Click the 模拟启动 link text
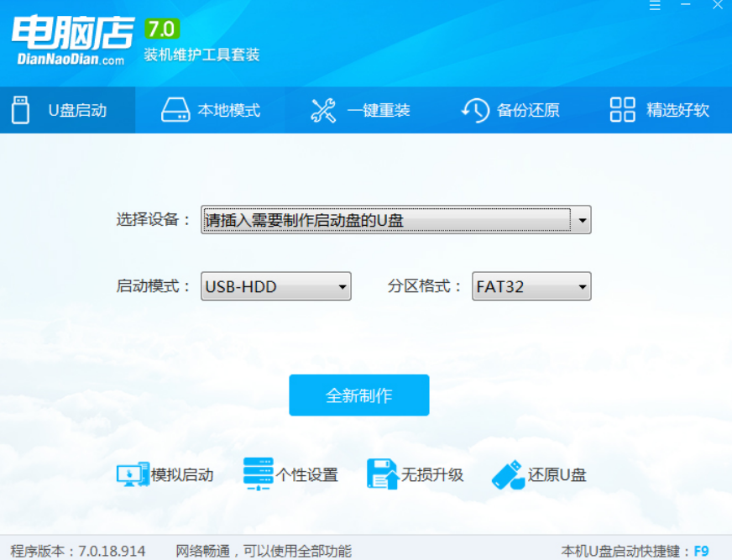The height and width of the screenshot is (560, 732). tap(182, 475)
